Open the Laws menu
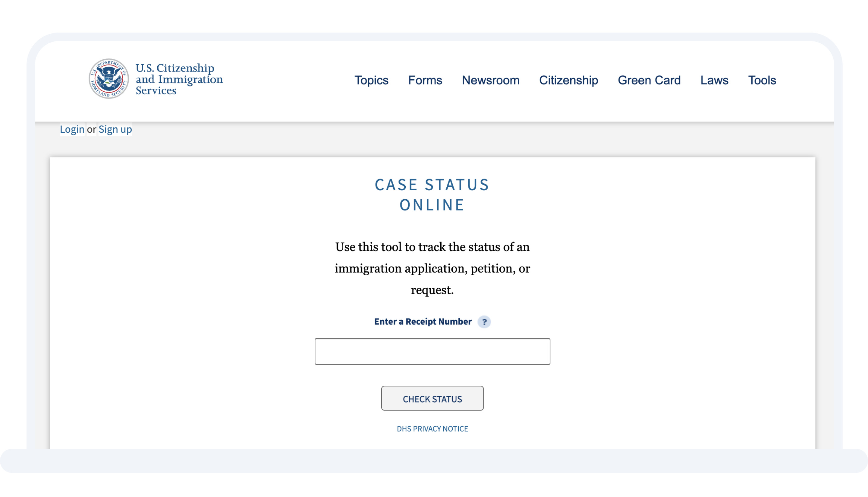This screenshot has height=497, width=868. (714, 80)
